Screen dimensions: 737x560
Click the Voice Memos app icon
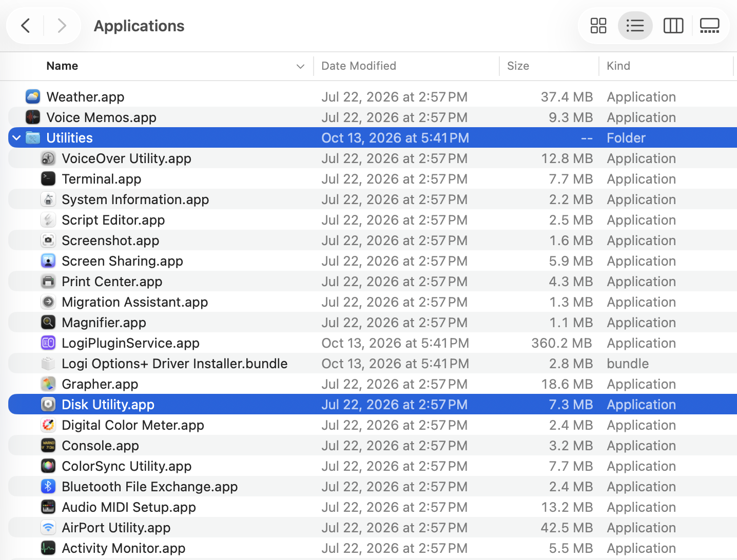(33, 117)
